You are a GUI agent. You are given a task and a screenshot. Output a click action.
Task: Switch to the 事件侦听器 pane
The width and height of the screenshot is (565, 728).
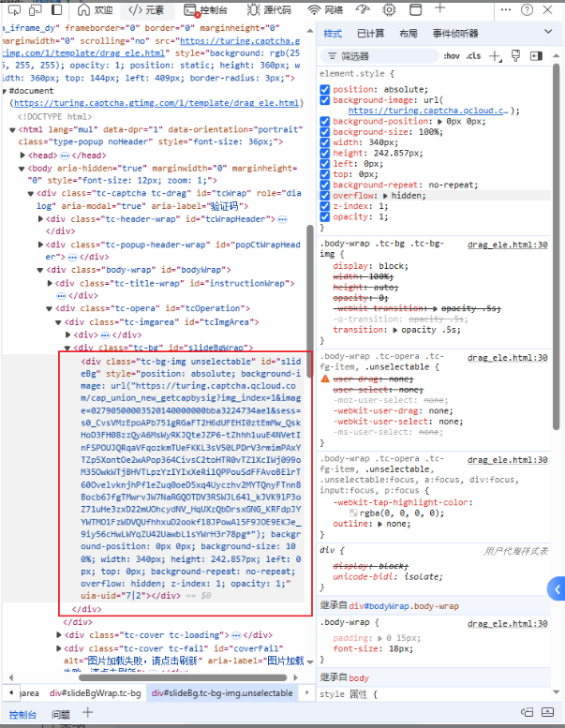pos(455,34)
